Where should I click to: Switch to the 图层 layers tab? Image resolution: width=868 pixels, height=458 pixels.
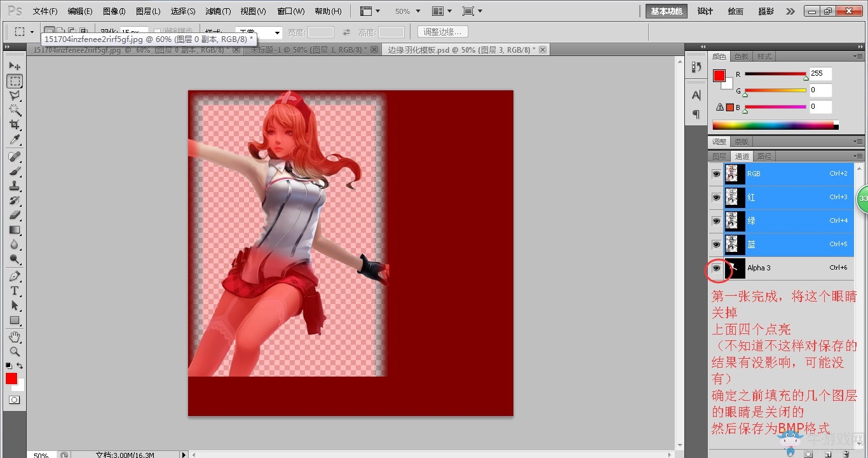click(719, 156)
